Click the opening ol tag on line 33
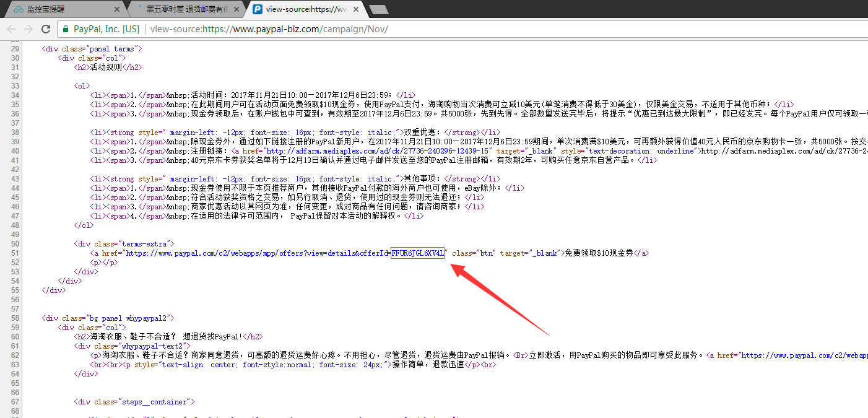The width and height of the screenshot is (868, 418). [82, 86]
